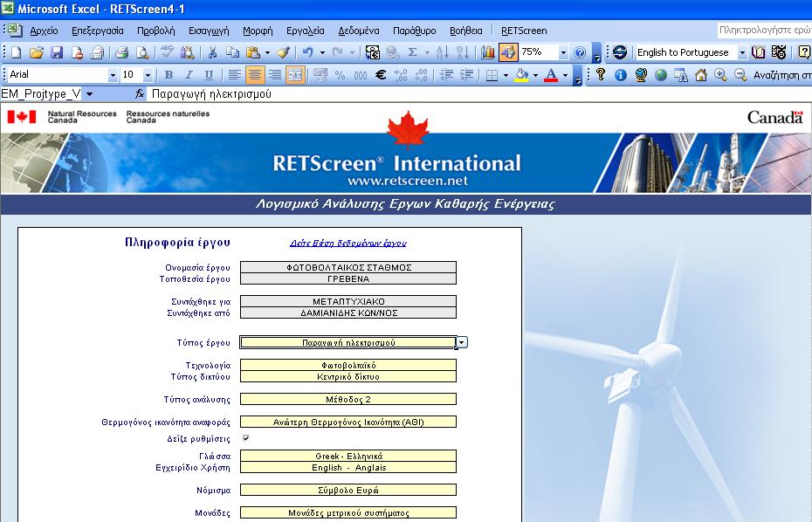Go to RETScreen home house icon
The width and height of the screenshot is (812, 522).
coord(700,75)
